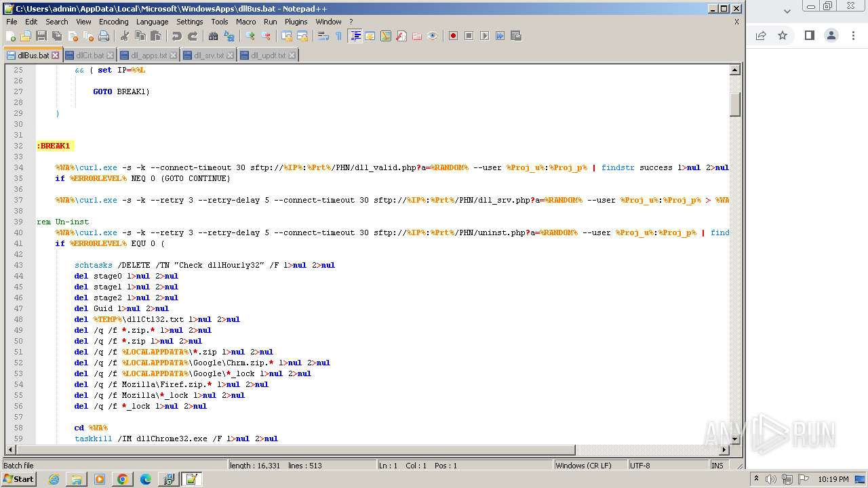This screenshot has width=868, height=488.
Task: Click the Open file toolbar icon
Action: click(26, 36)
